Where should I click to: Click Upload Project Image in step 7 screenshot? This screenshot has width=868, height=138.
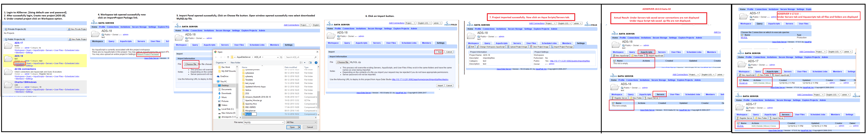[x=518, y=47]
